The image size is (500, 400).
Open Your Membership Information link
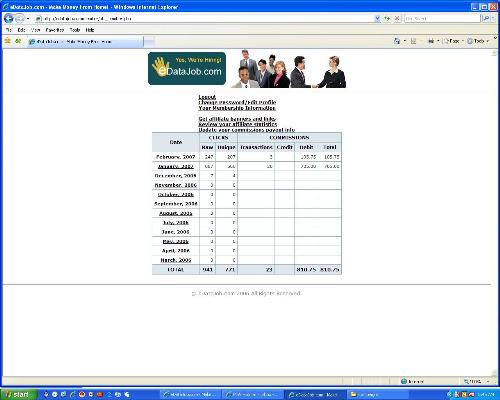point(237,108)
